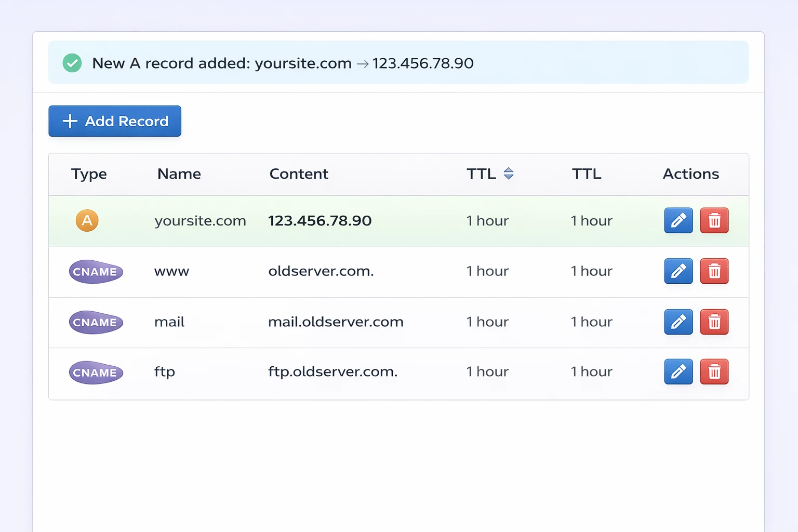Click the green checkmark in the success banner
The image size is (798, 532).
coord(72,63)
